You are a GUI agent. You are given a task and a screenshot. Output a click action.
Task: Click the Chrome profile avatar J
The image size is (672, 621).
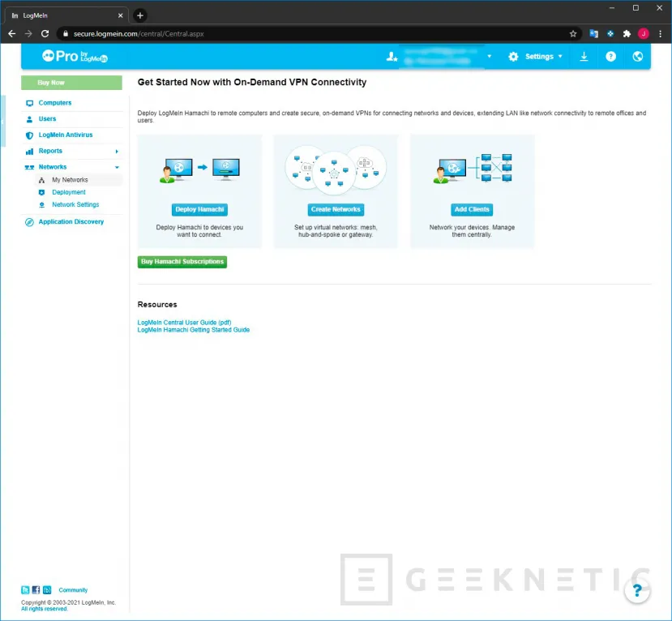tap(644, 33)
